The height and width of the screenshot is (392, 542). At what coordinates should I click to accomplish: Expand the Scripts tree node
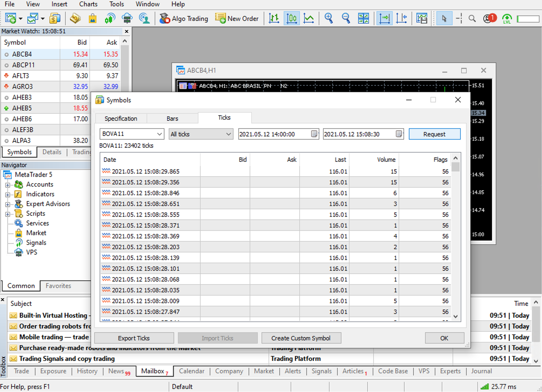coord(8,214)
